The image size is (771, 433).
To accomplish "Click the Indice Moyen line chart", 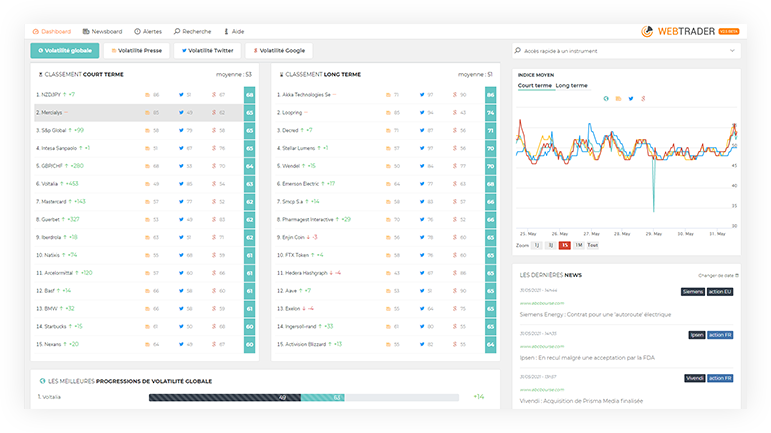I will coord(627,170).
